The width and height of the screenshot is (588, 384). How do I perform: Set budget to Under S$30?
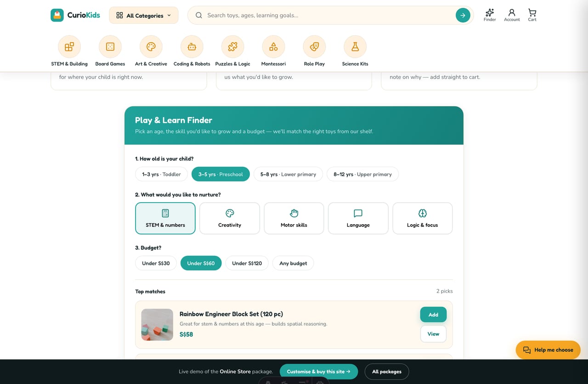click(156, 263)
